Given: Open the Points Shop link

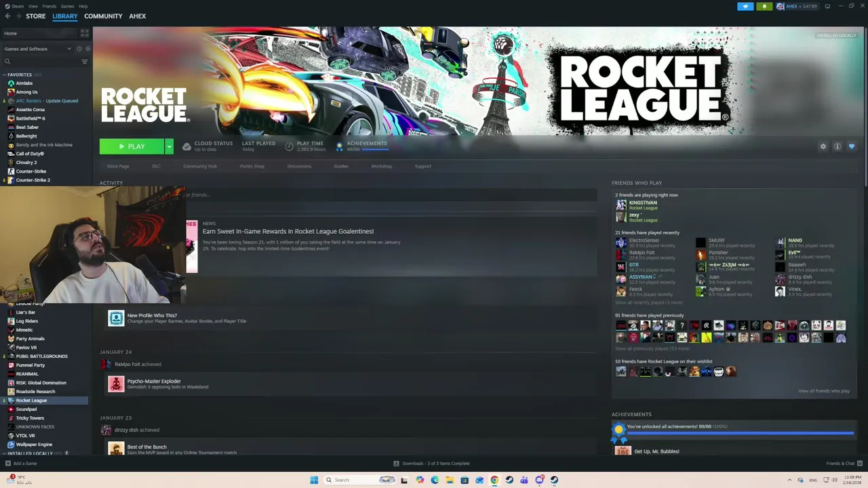Looking at the screenshot, I should (252, 166).
